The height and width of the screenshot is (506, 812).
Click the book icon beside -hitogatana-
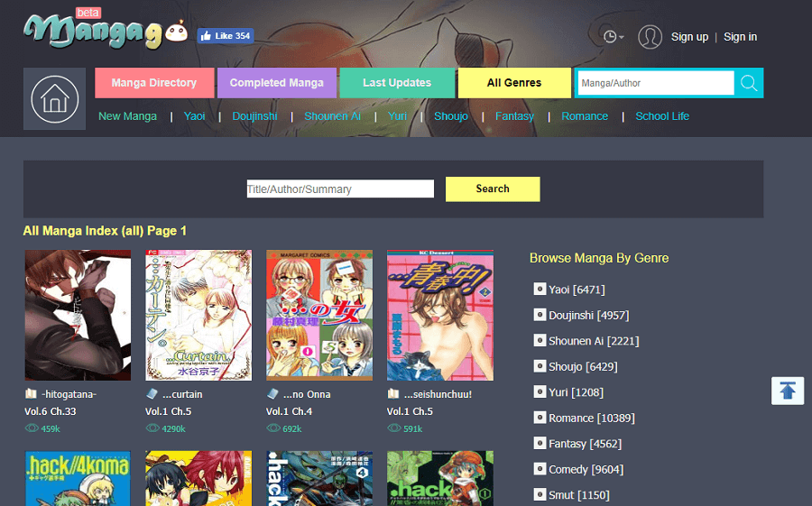coord(31,394)
